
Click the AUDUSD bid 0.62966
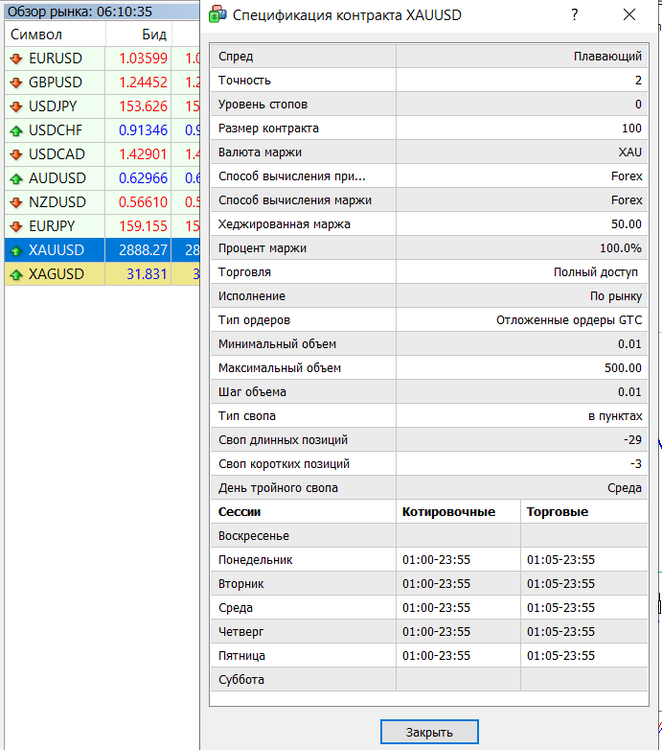point(143,178)
